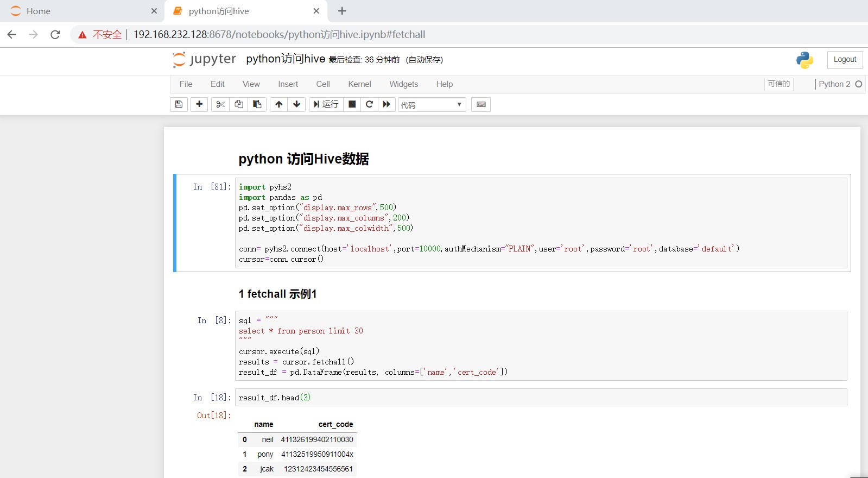
Task: Click the notebook title python访问hive to rename
Action: pos(286,59)
